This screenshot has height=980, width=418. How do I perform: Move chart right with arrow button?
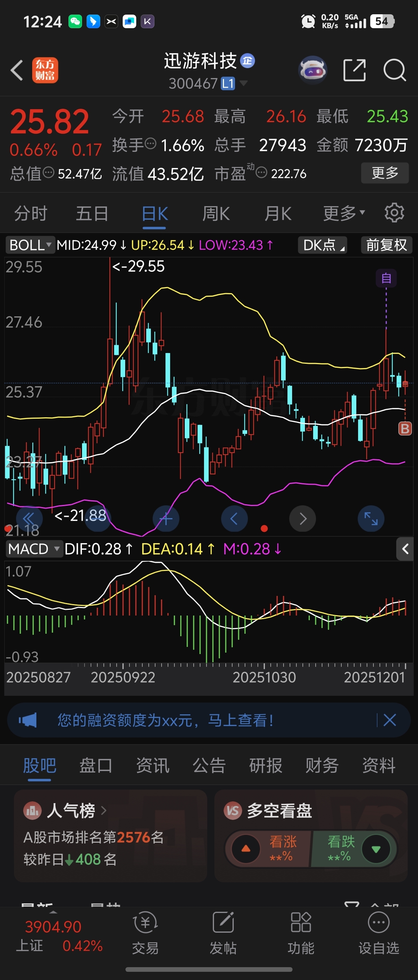coord(303,519)
